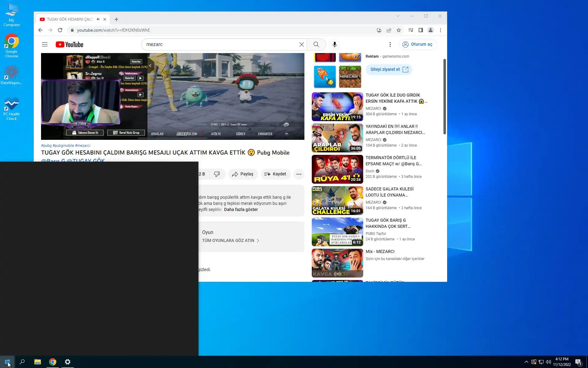The image size is (588, 368).
Task: Mute the tab using speaker icon
Action: point(98,19)
